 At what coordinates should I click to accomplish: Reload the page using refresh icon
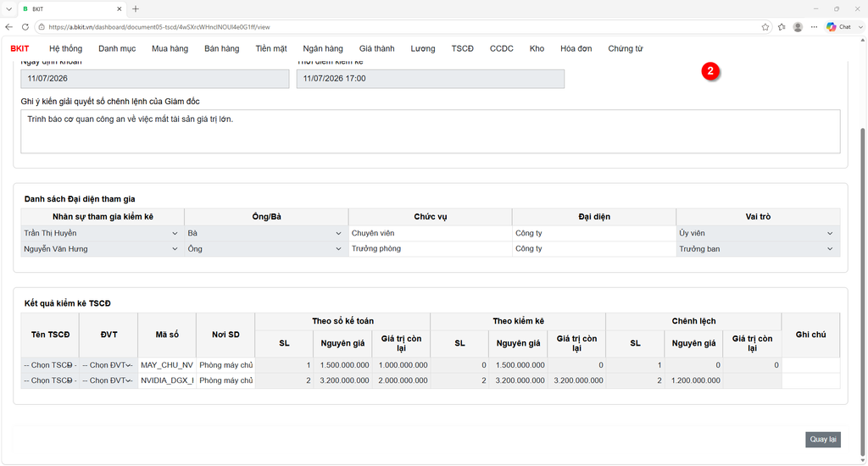click(25, 26)
